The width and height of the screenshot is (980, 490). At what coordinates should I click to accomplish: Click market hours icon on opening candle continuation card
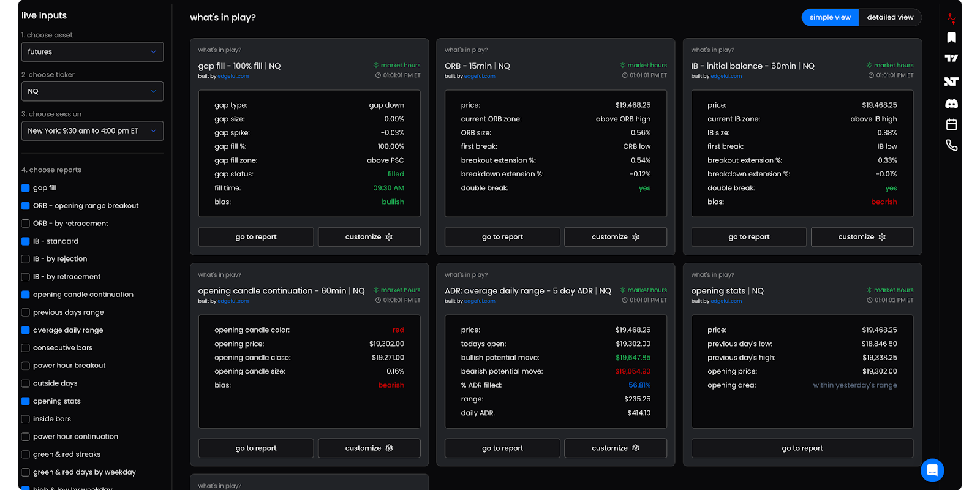pos(376,290)
